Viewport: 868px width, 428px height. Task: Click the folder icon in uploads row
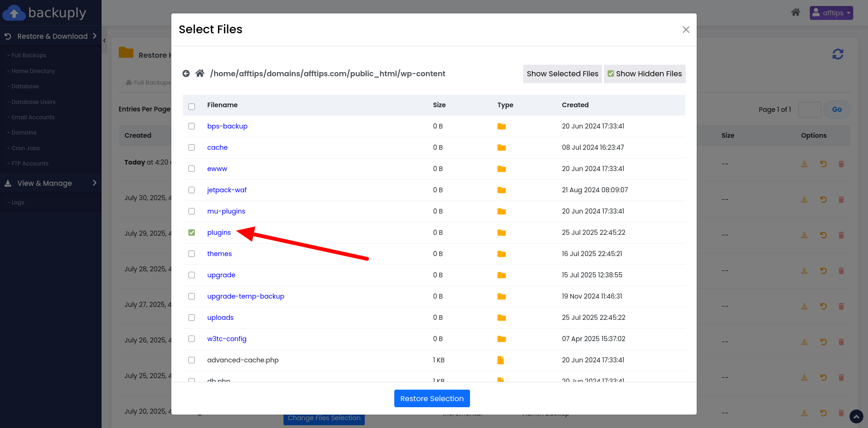501,318
